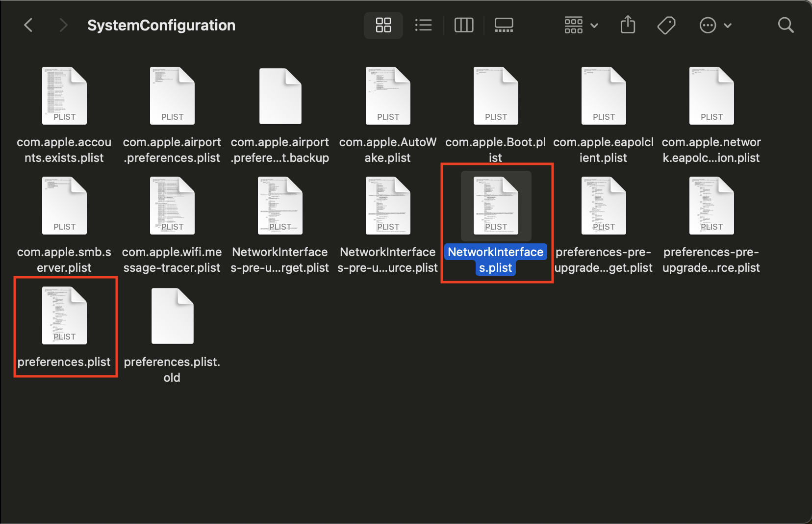Switch to list view
This screenshot has height=524, width=812.
423,25
